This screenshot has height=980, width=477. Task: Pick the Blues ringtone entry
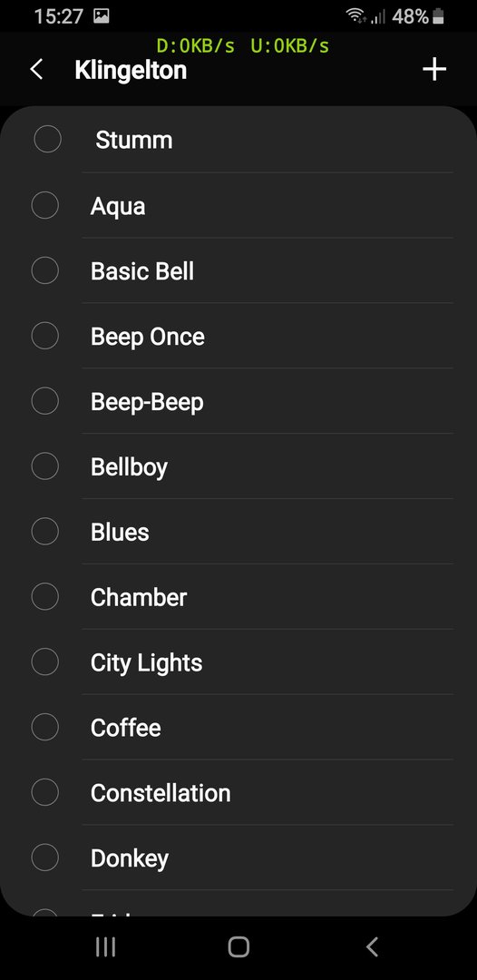pyautogui.click(x=238, y=532)
